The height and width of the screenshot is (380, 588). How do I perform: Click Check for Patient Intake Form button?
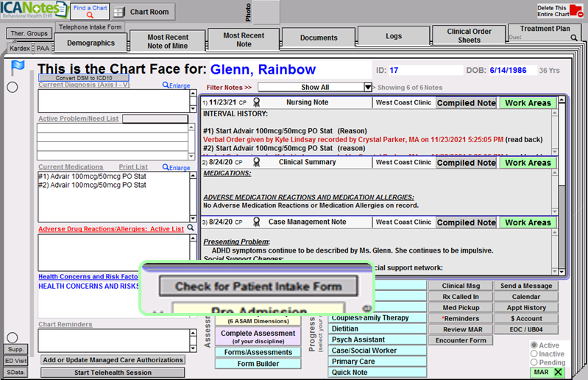pos(258,286)
